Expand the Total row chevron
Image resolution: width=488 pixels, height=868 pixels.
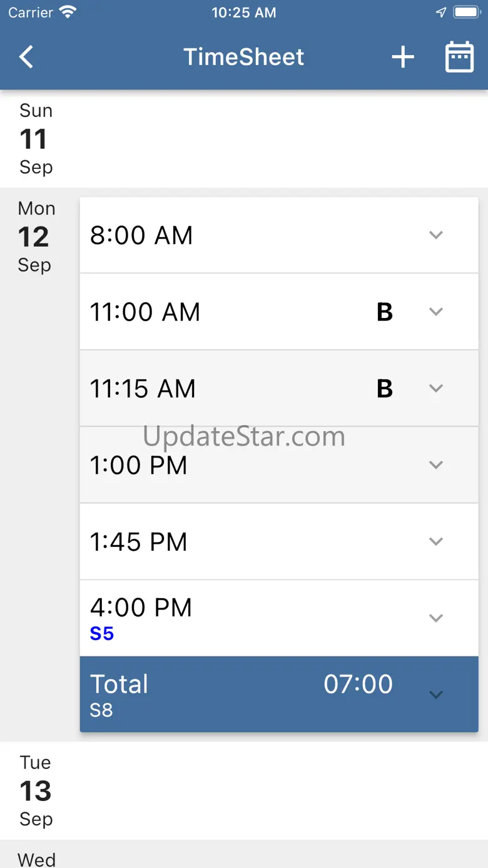point(436,695)
